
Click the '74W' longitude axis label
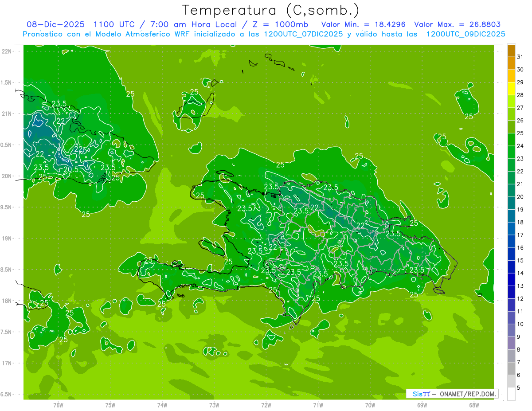[x=162, y=405]
